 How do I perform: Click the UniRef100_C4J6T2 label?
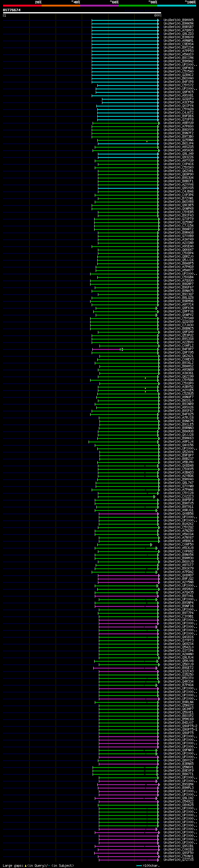click(x=178, y=112)
